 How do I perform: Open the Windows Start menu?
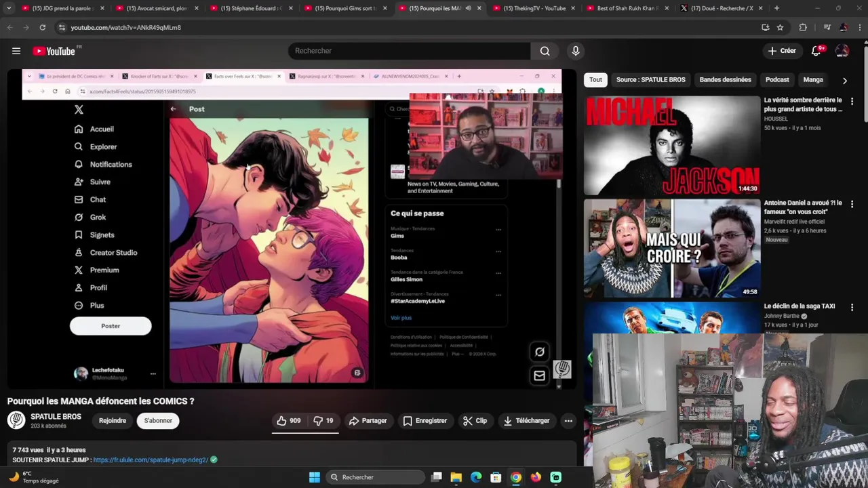pos(315,477)
